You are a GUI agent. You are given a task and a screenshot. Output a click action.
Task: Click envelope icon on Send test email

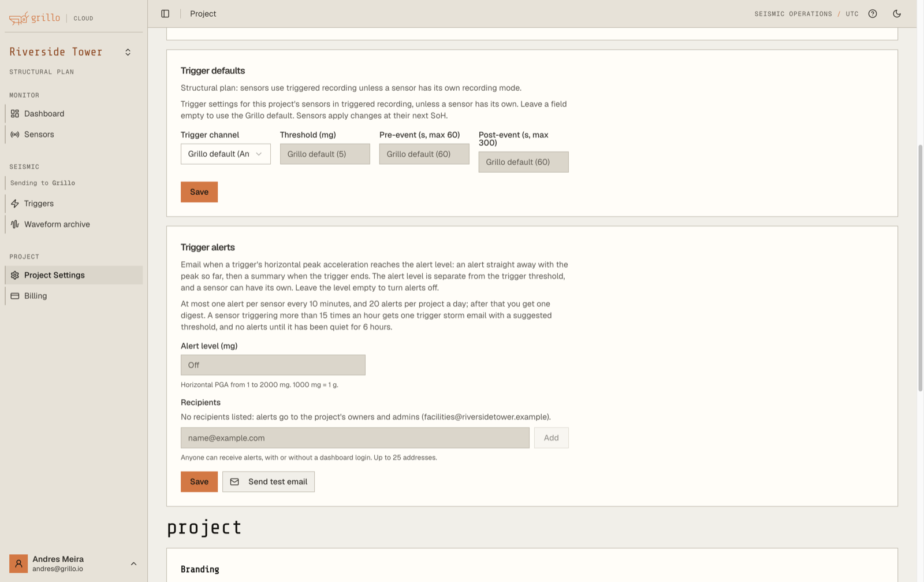pos(234,481)
